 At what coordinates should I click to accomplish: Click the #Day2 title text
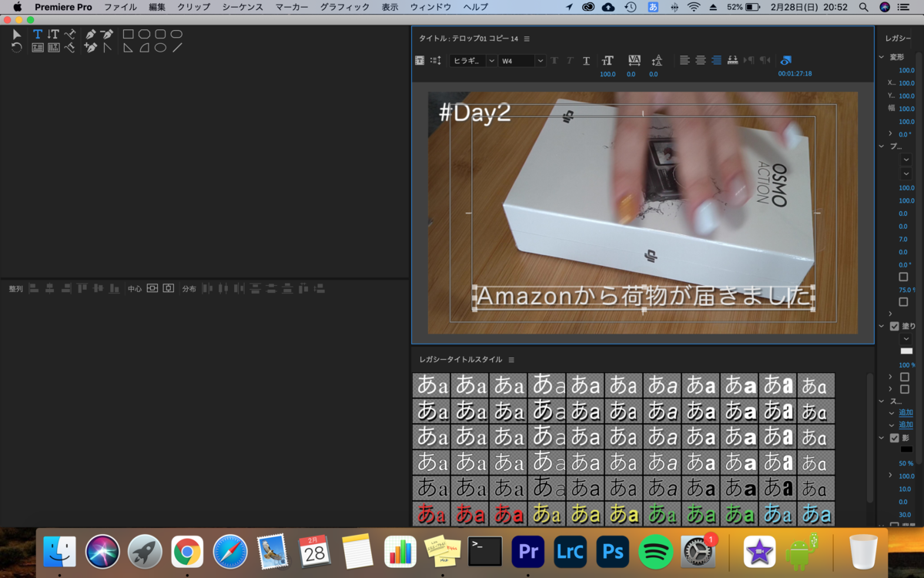click(x=475, y=113)
